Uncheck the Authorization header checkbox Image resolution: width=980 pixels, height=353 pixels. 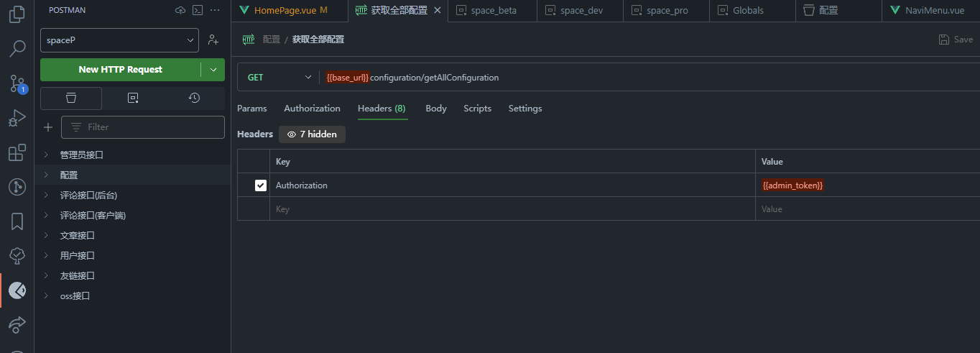(x=261, y=185)
